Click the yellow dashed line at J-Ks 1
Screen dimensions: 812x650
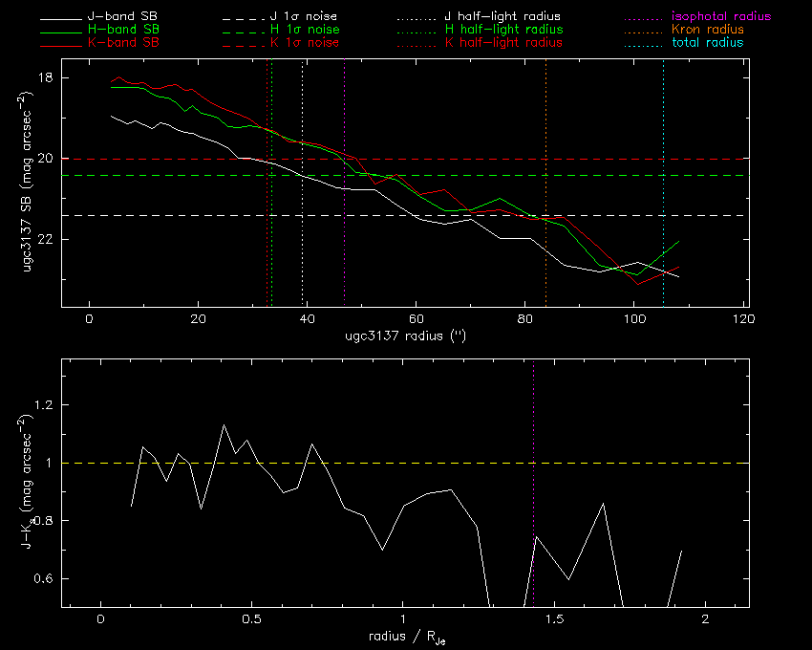tap(405, 463)
